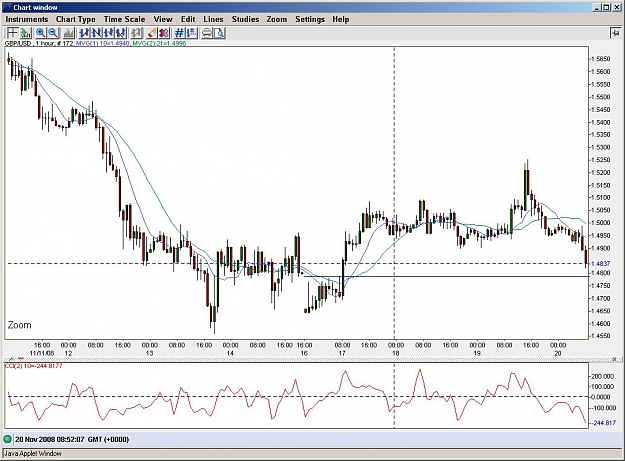Open the Help menu
The image size is (625, 461).
tap(341, 19)
